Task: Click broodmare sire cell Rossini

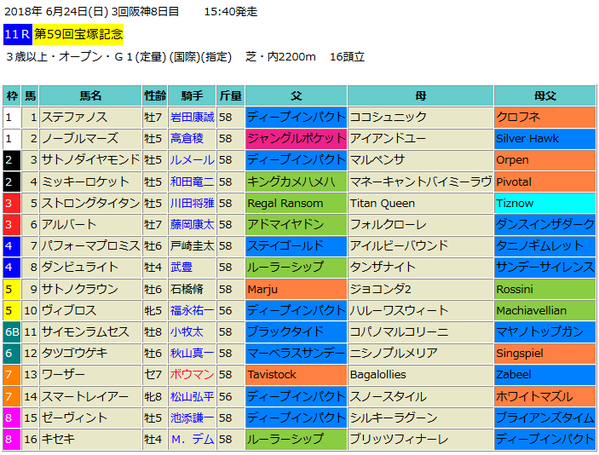Action: pyautogui.click(x=545, y=289)
